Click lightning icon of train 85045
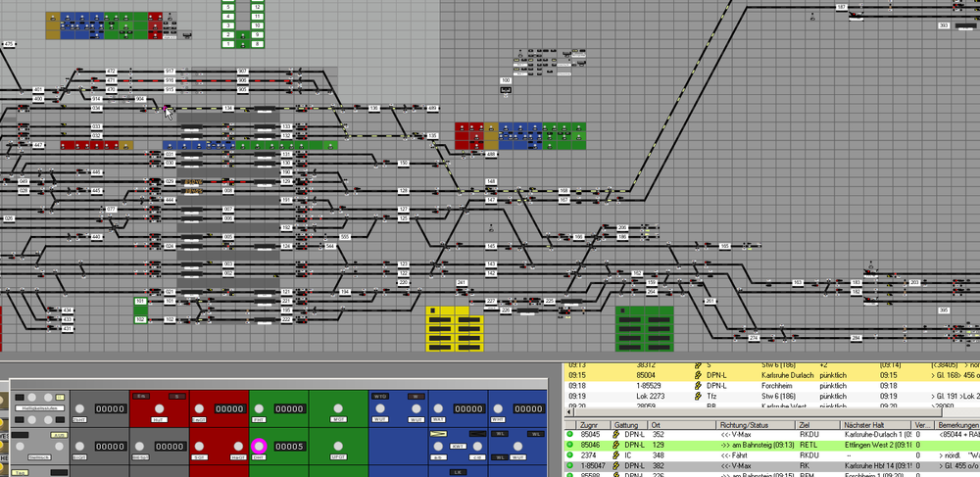The image size is (980, 477). [x=616, y=434]
